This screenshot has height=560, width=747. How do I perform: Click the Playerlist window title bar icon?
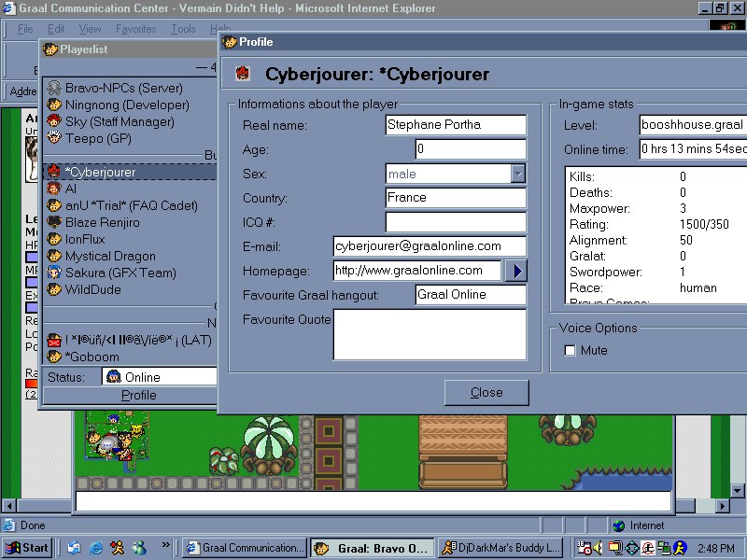(50, 49)
